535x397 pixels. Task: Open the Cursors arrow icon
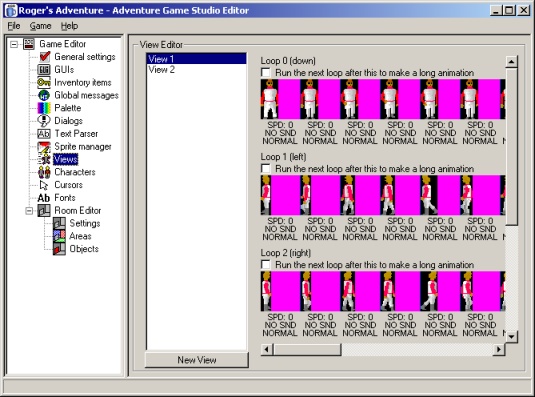[44, 185]
